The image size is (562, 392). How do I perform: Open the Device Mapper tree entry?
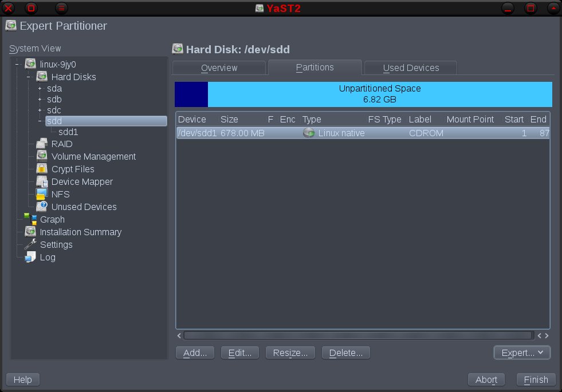pos(82,182)
